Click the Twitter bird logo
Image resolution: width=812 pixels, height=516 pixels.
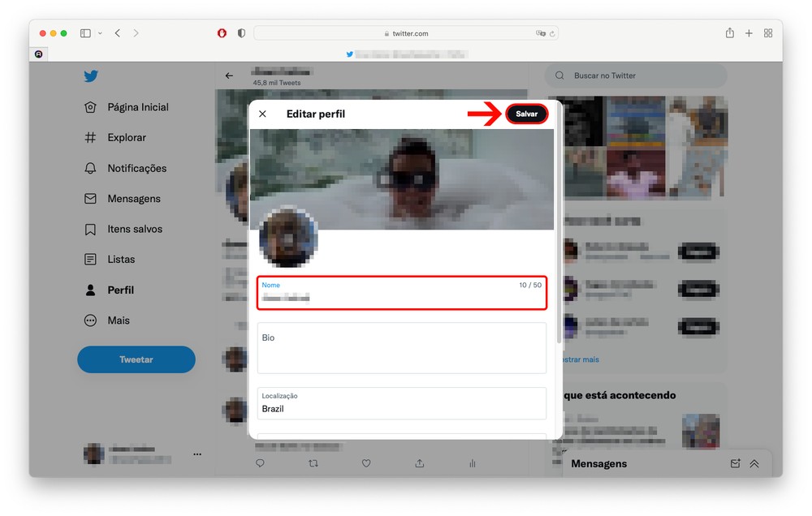[91, 76]
